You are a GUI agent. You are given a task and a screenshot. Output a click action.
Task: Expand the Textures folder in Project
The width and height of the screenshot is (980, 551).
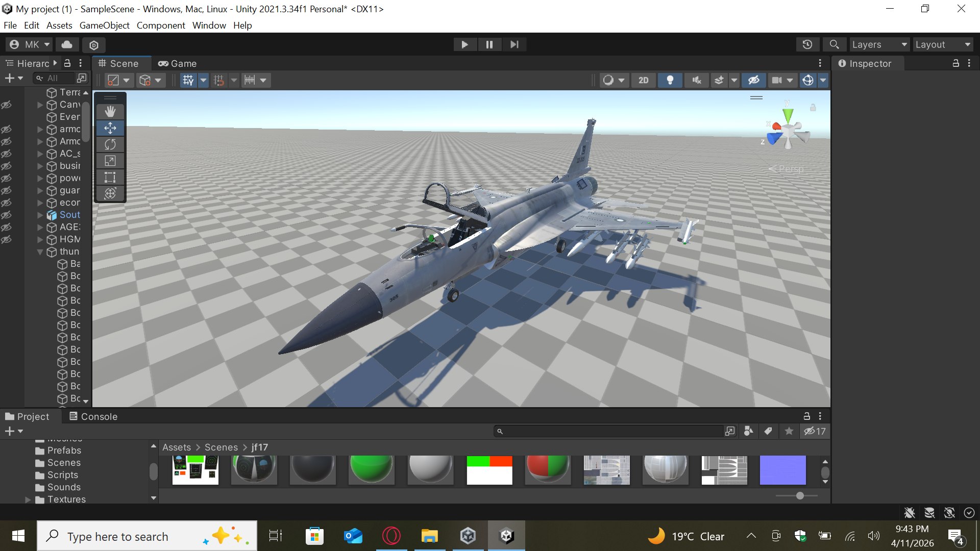[x=28, y=499]
